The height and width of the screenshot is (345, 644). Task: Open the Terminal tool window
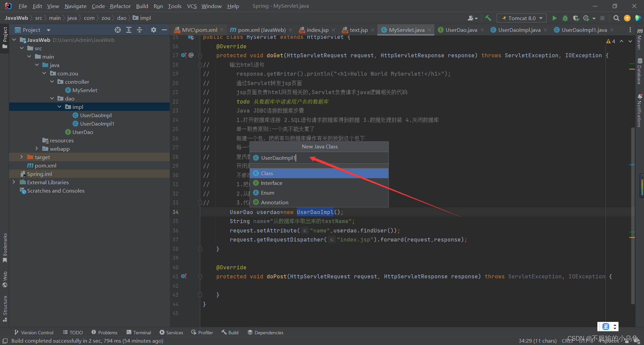coord(139,332)
